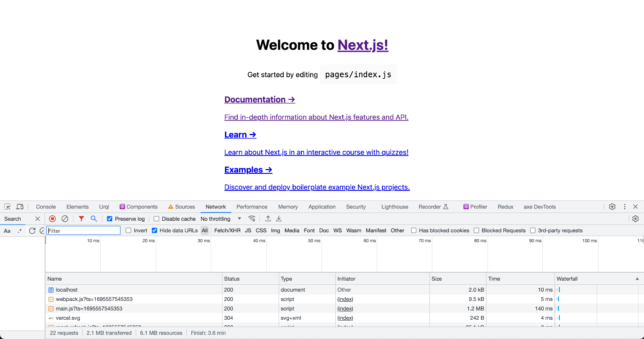This screenshot has width=644, height=339.
Task: Click the vercel.svg image file icon
Action: point(51,318)
